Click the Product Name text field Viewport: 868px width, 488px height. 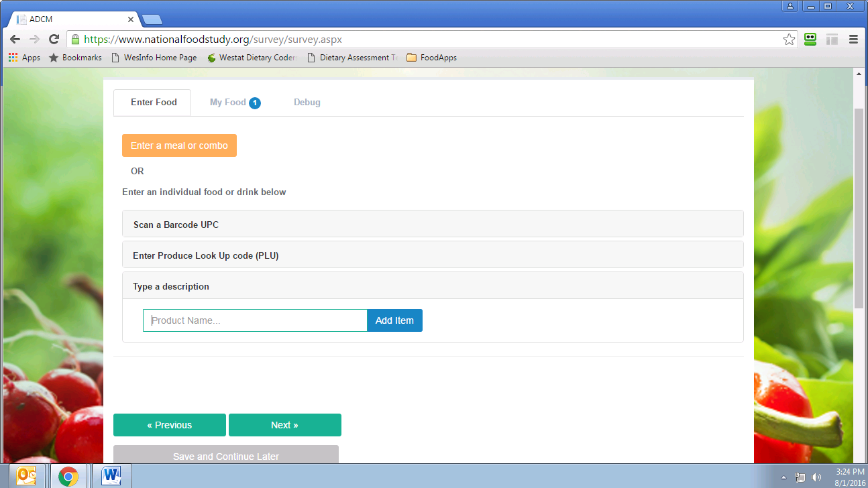pyautogui.click(x=255, y=320)
